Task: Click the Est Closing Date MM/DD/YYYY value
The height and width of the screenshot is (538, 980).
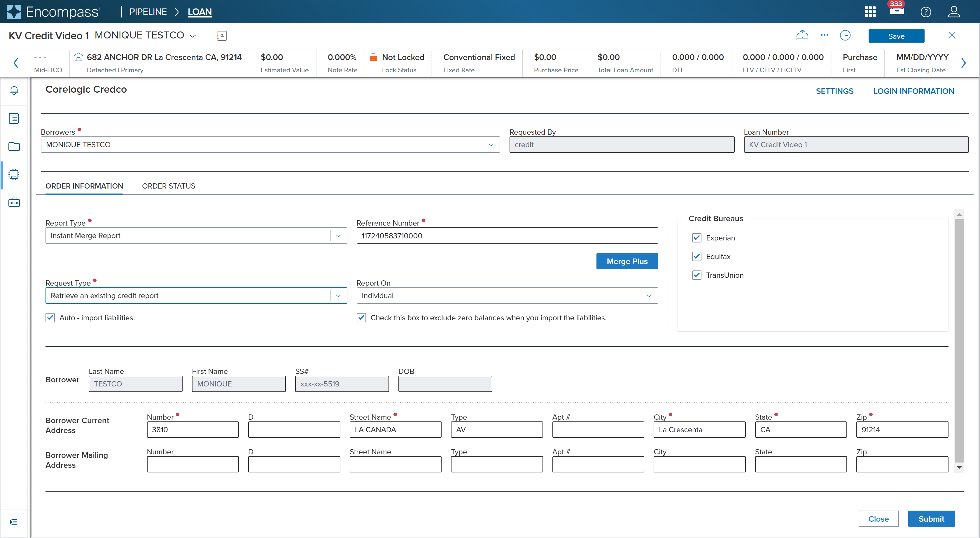Action: click(922, 57)
